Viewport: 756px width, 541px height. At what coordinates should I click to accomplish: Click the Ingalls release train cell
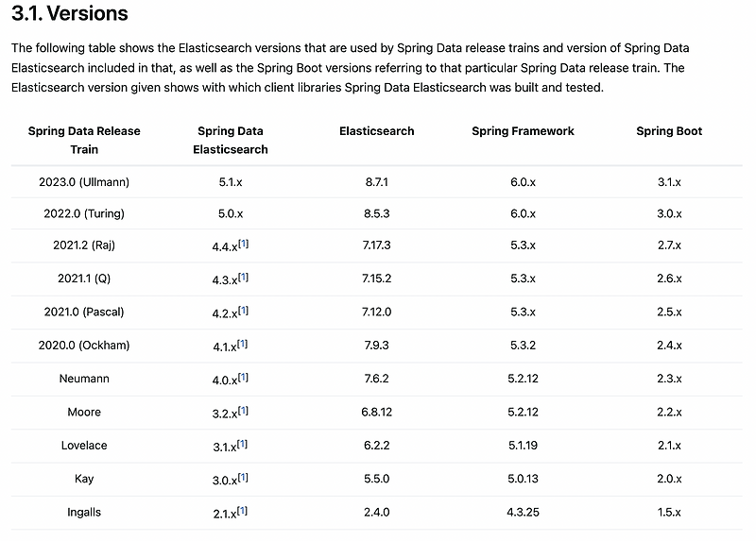click(x=84, y=512)
